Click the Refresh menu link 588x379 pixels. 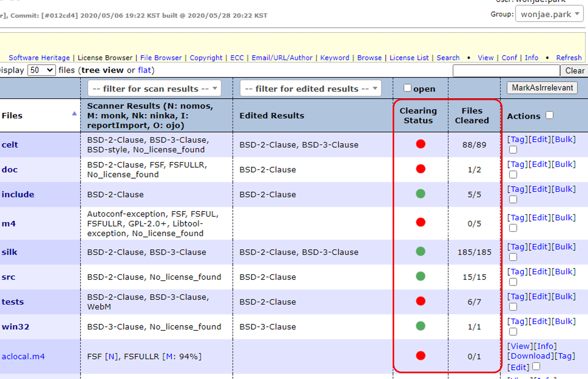coord(569,57)
